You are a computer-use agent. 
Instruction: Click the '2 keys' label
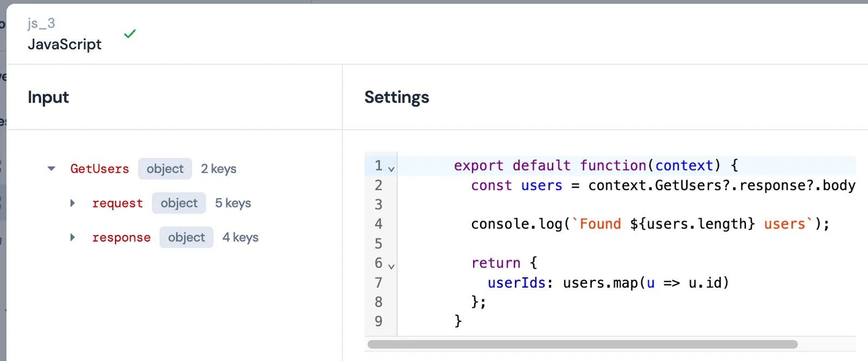click(x=219, y=169)
